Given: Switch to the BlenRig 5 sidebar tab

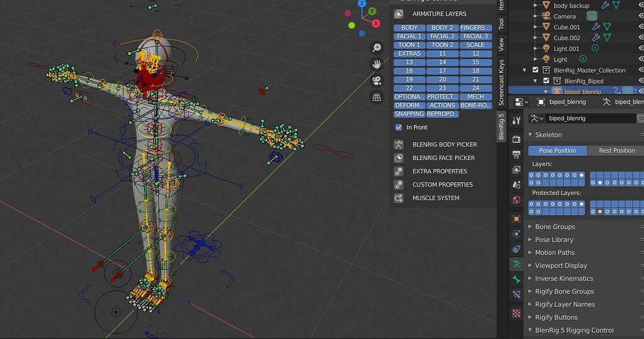Looking at the screenshot, I should 501,127.
